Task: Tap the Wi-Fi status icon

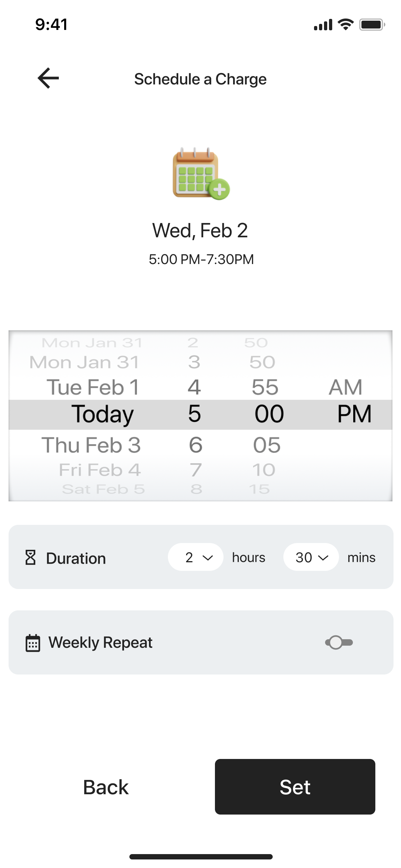Action: [345, 25]
